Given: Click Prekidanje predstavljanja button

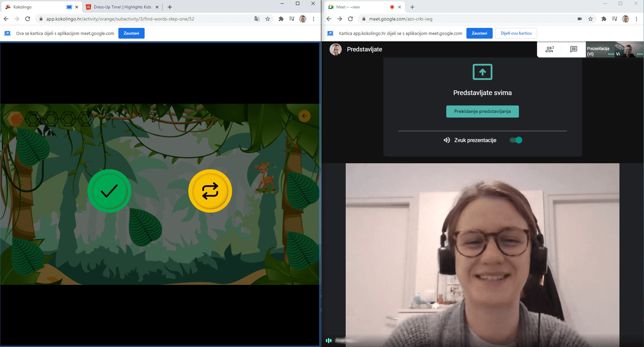Looking at the screenshot, I should tap(483, 112).
